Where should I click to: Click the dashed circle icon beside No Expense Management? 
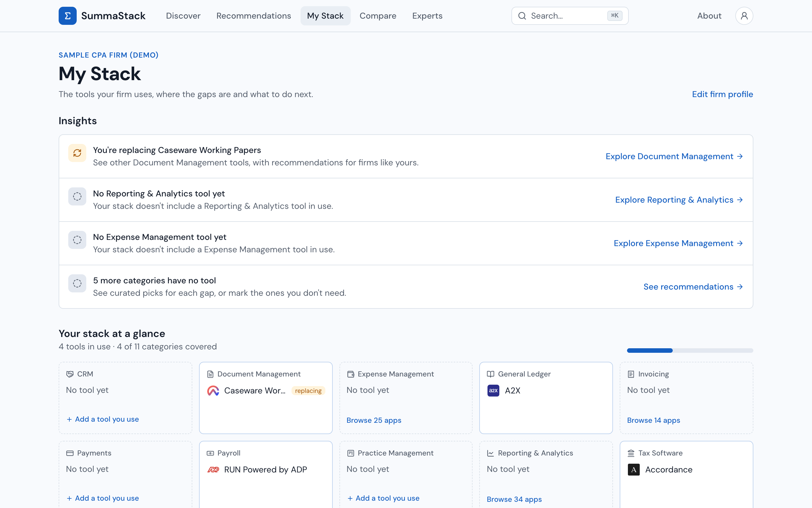(x=77, y=240)
